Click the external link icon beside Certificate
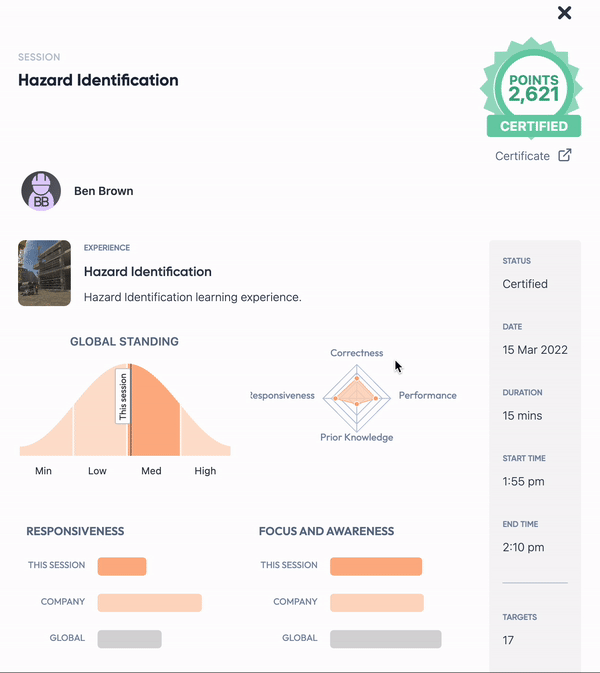 click(565, 155)
